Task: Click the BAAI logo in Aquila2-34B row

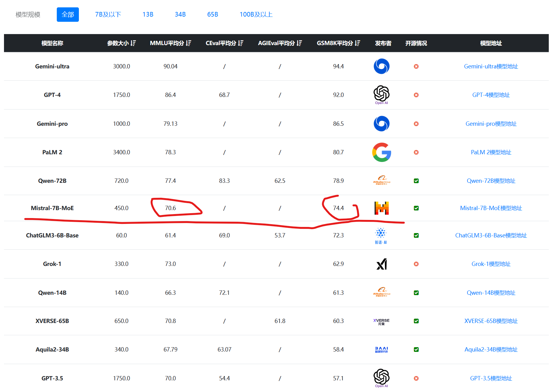Action: click(382, 350)
